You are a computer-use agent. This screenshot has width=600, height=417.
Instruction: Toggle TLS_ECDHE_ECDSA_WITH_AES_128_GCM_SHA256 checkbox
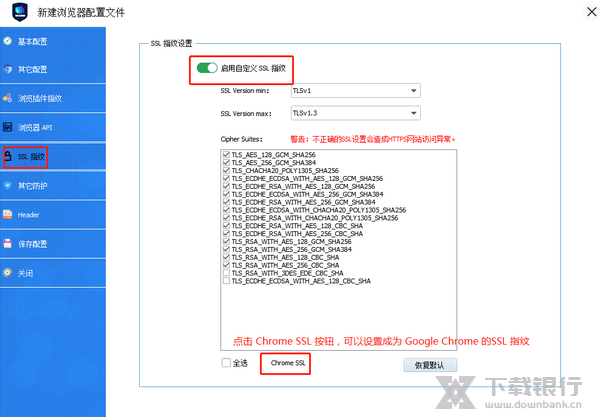(226, 178)
